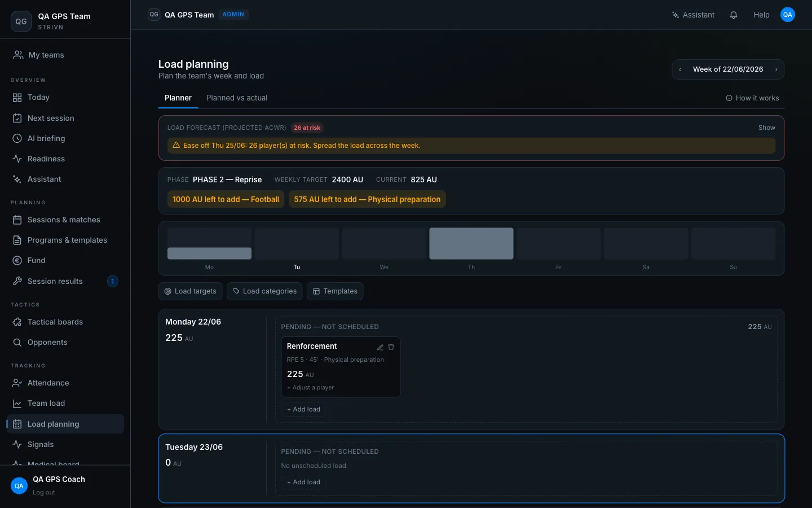
Task: Go to previous week
Action: click(680, 69)
